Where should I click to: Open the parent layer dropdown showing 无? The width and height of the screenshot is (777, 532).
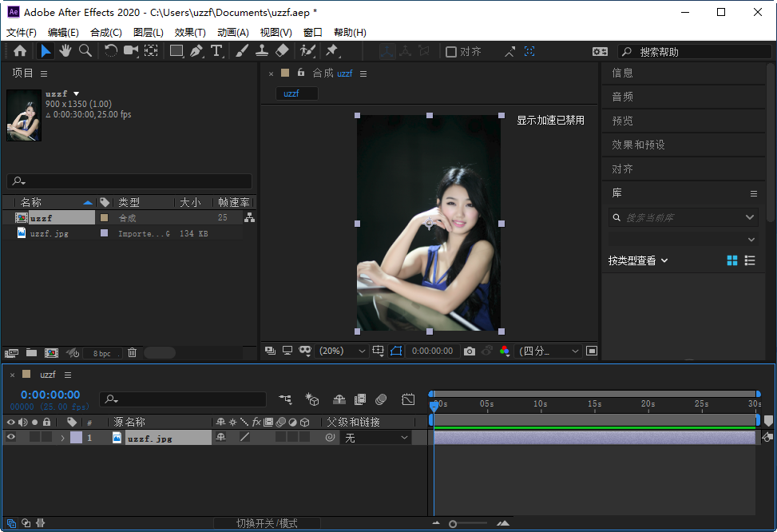[x=375, y=437]
